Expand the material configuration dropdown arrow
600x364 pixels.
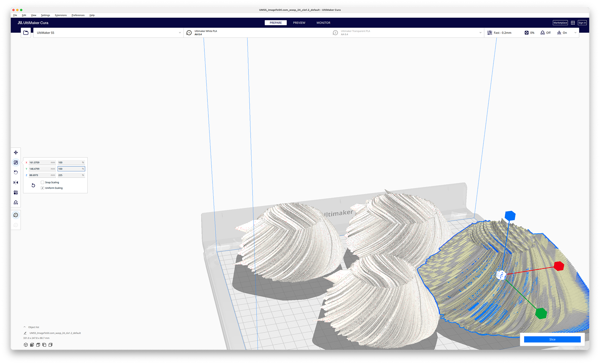coord(480,33)
